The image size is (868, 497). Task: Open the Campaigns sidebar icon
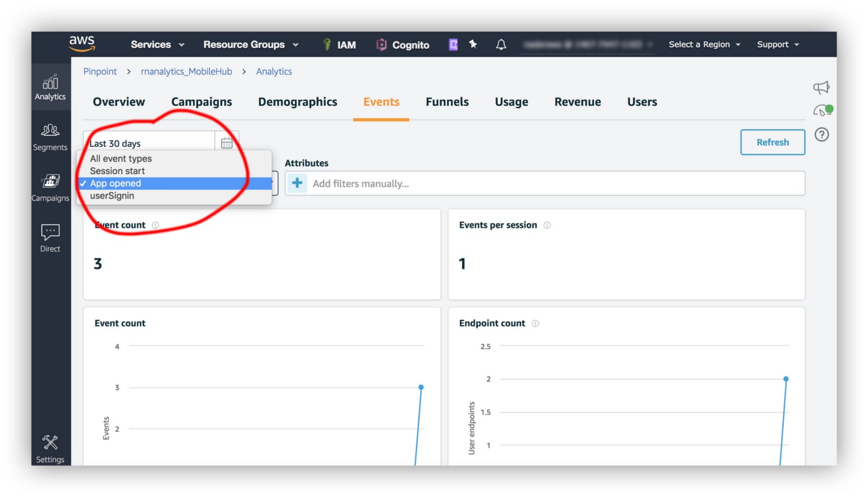tap(50, 188)
